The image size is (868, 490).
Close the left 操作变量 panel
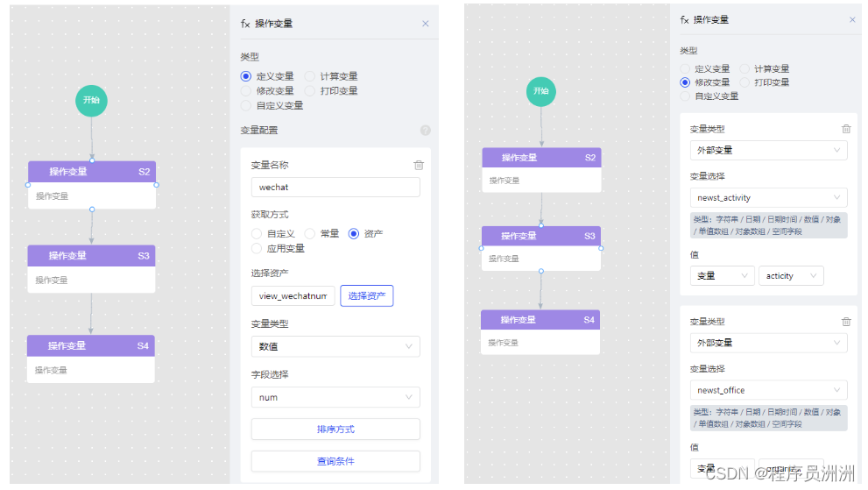click(426, 24)
